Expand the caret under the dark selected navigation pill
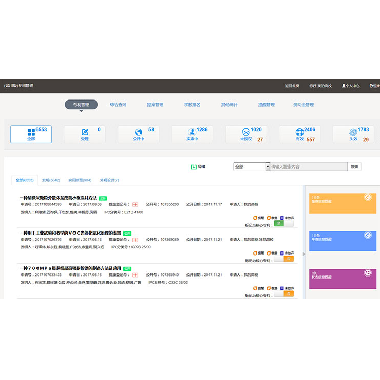The image size is (380, 380). tap(81, 111)
